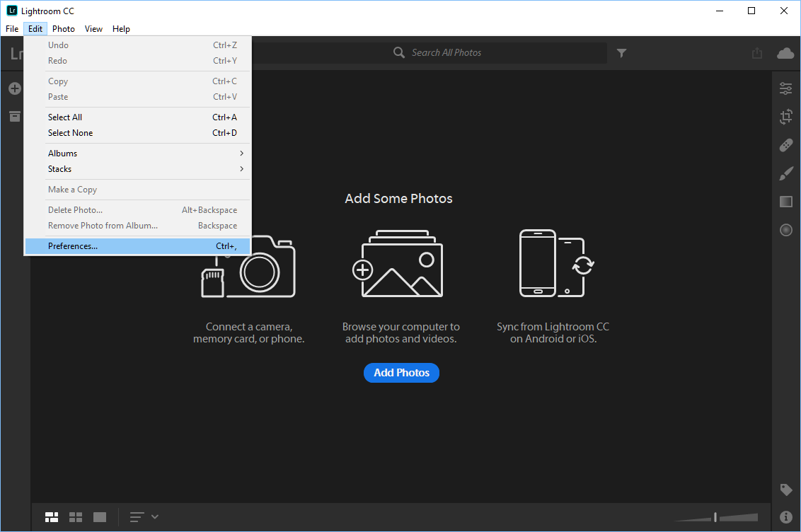This screenshot has width=801, height=532.
Task: Select the Brush tool icon
Action: (x=785, y=173)
